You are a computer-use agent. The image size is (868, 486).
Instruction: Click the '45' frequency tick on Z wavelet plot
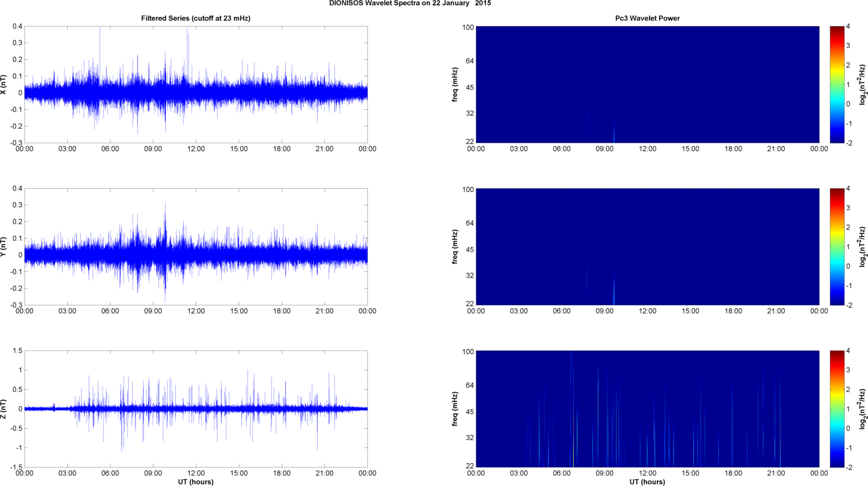[470, 412]
